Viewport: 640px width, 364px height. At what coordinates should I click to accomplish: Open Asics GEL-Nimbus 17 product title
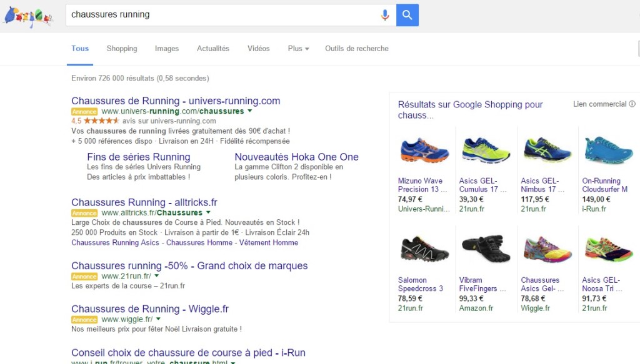point(542,185)
